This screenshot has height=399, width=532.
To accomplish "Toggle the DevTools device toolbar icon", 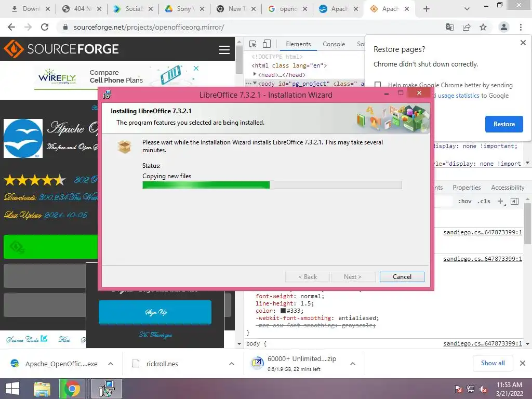I will click(267, 44).
